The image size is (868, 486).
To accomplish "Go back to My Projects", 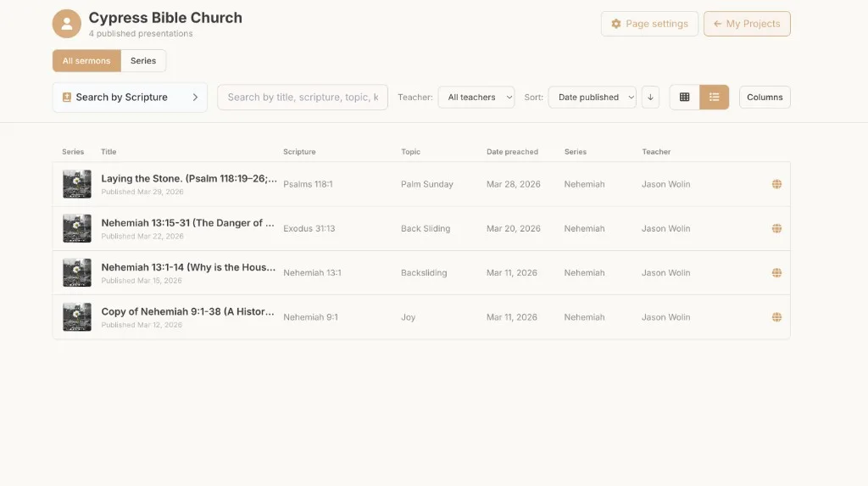I will click(747, 24).
